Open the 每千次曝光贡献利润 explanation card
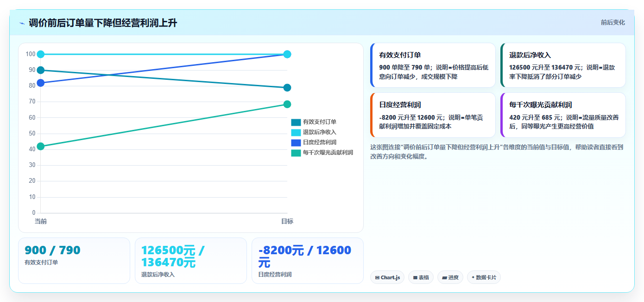This screenshot has width=644, height=302. tap(563, 115)
